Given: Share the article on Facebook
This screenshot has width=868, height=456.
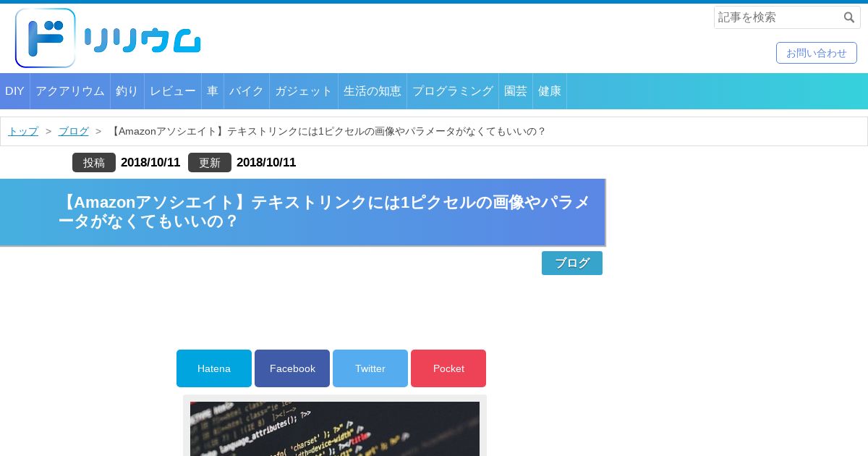Looking at the screenshot, I should (x=292, y=368).
